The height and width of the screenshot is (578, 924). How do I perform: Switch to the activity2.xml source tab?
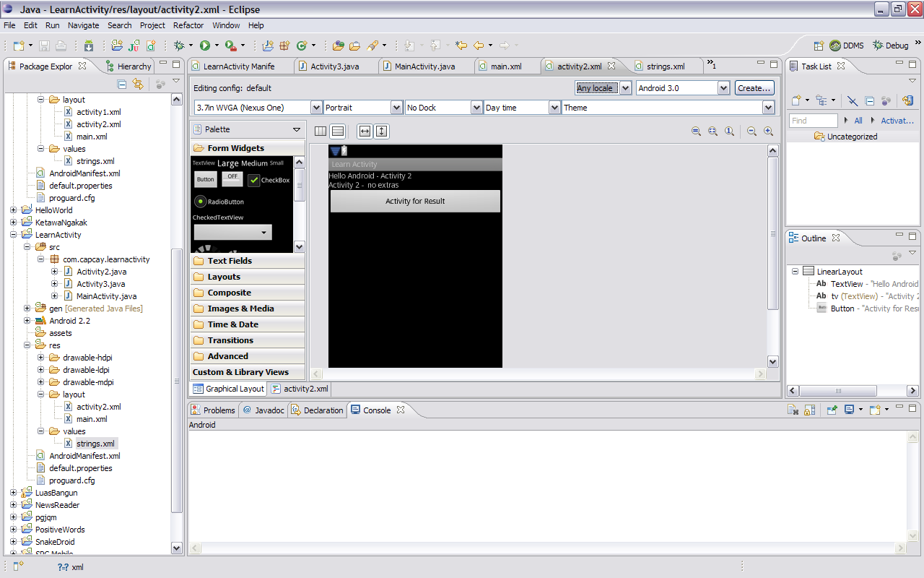click(300, 389)
